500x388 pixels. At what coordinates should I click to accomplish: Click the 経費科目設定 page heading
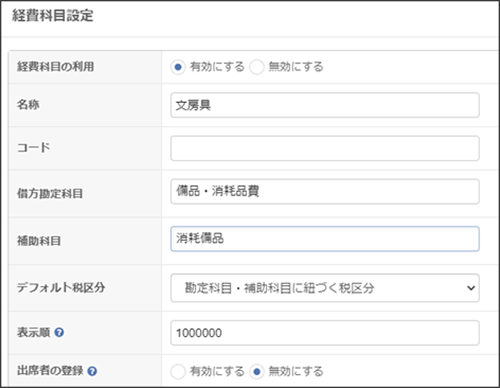[53, 15]
